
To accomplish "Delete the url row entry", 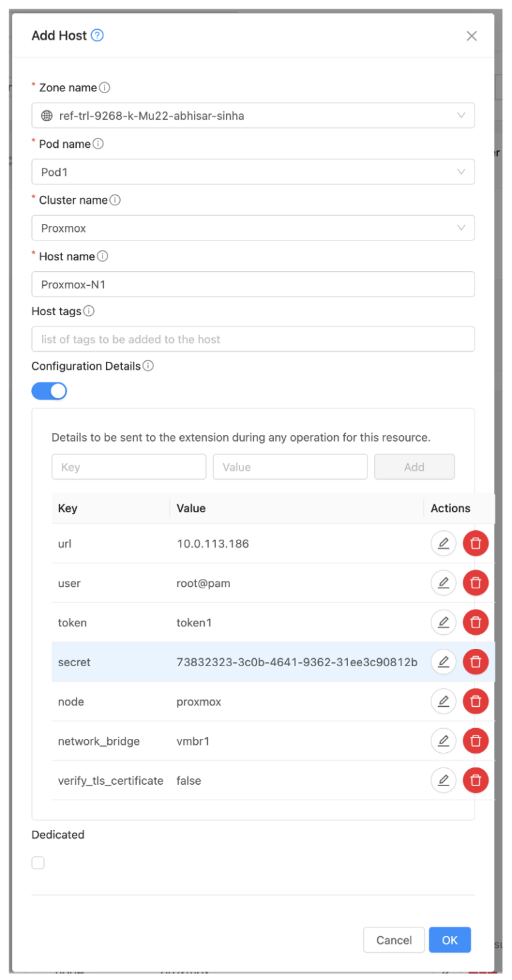I will point(476,544).
